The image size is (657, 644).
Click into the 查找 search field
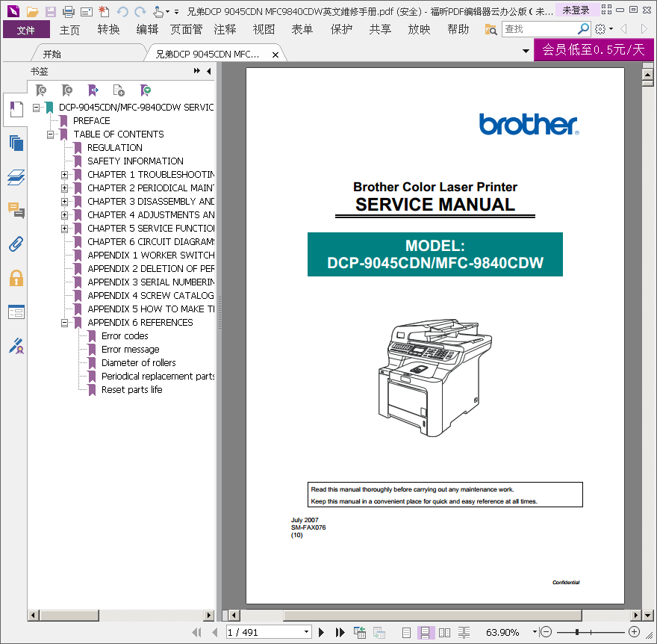(x=540, y=29)
